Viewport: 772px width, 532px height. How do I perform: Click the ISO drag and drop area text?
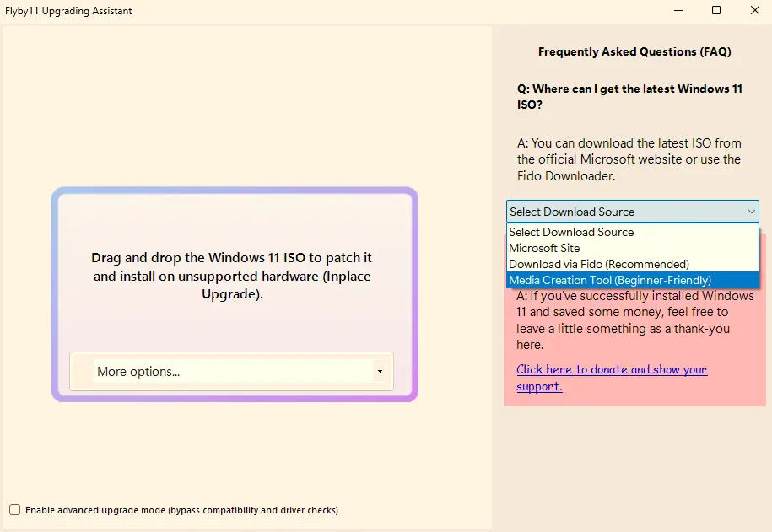(232, 276)
